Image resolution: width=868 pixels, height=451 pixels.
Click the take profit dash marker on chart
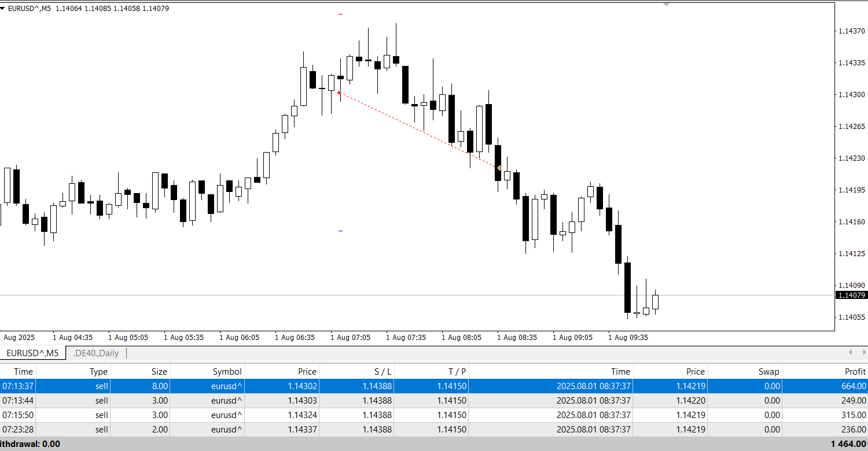point(341,231)
